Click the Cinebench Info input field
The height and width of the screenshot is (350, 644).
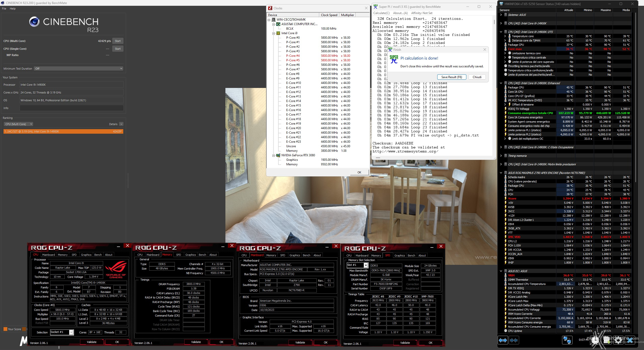72,108
